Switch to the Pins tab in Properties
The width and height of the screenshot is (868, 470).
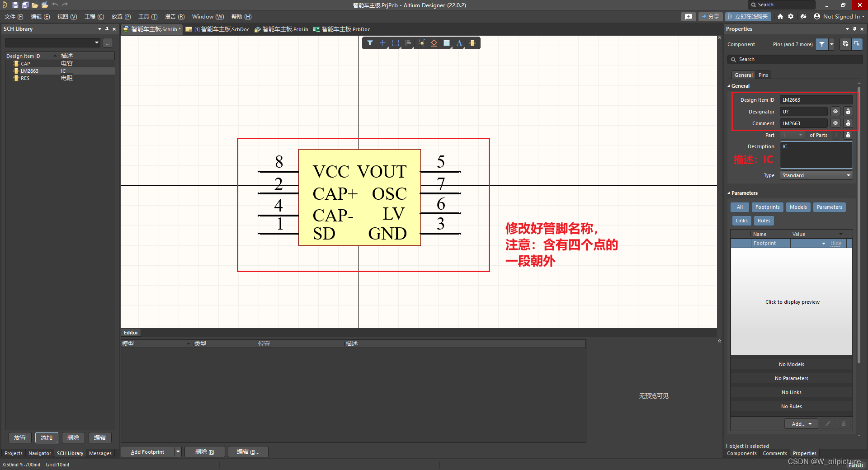click(x=763, y=75)
